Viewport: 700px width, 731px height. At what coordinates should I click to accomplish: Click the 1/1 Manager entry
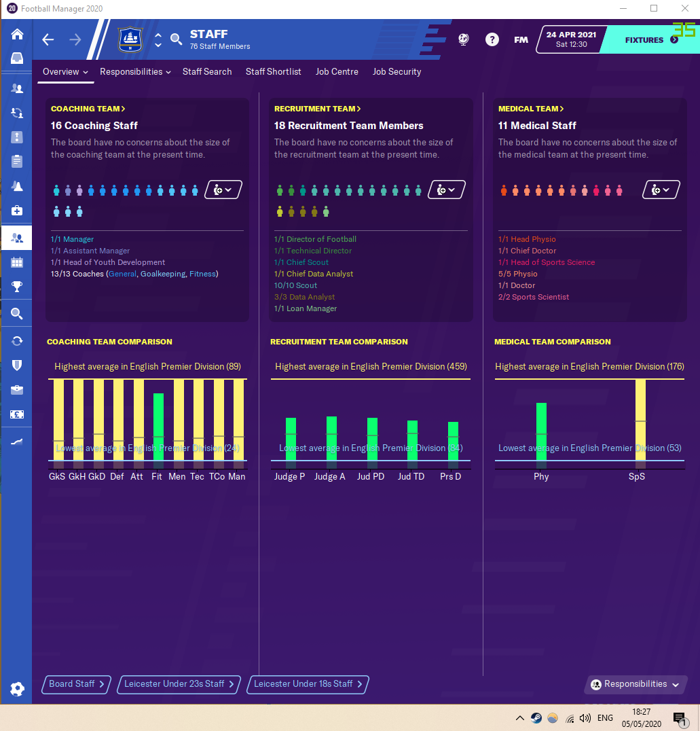pyautogui.click(x=72, y=239)
